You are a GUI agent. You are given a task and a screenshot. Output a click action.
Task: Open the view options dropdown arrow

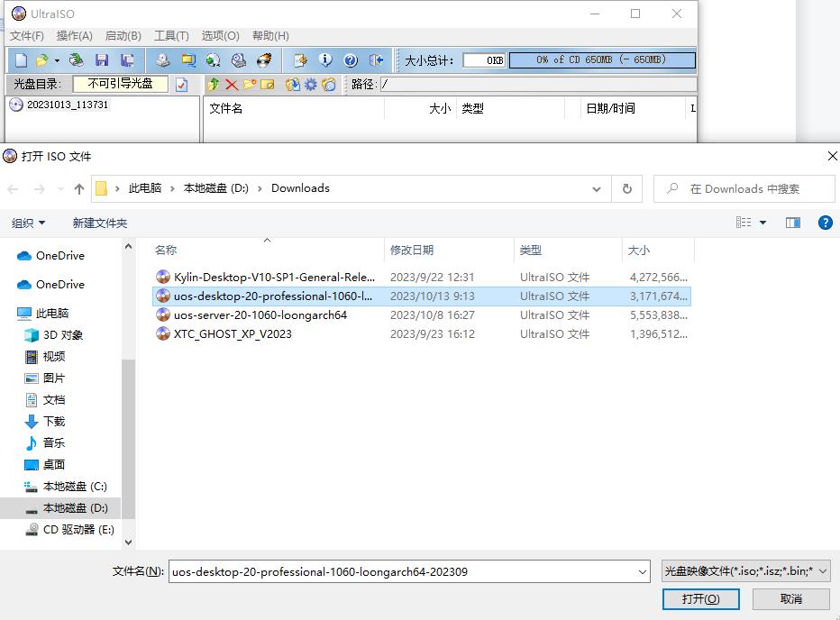[x=762, y=223]
